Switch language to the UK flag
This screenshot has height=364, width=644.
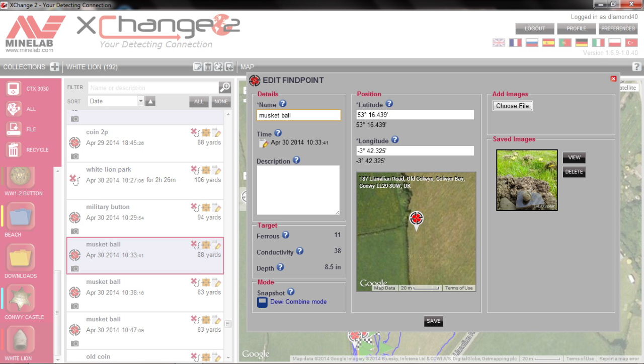(499, 43)
